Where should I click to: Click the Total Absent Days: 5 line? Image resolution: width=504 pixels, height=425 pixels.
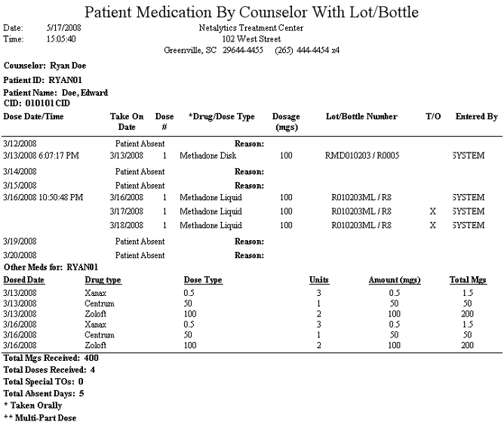(x=44, y=393)
